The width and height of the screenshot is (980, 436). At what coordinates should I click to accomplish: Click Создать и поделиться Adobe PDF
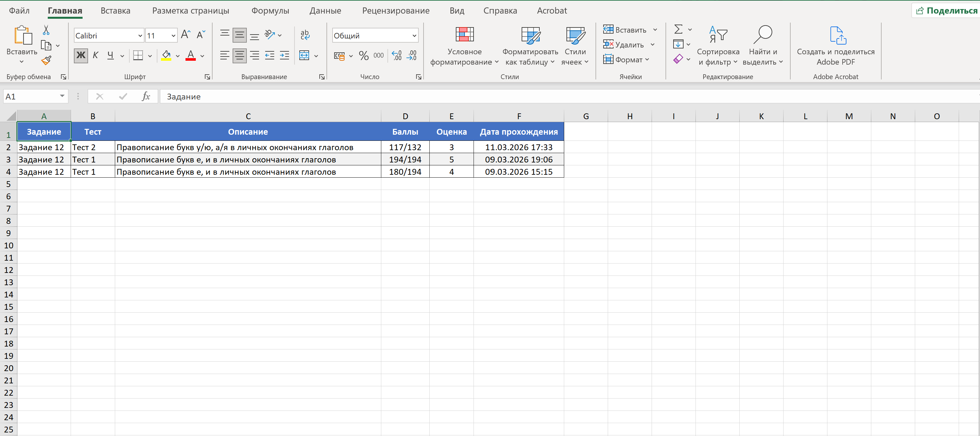[835, 46]
